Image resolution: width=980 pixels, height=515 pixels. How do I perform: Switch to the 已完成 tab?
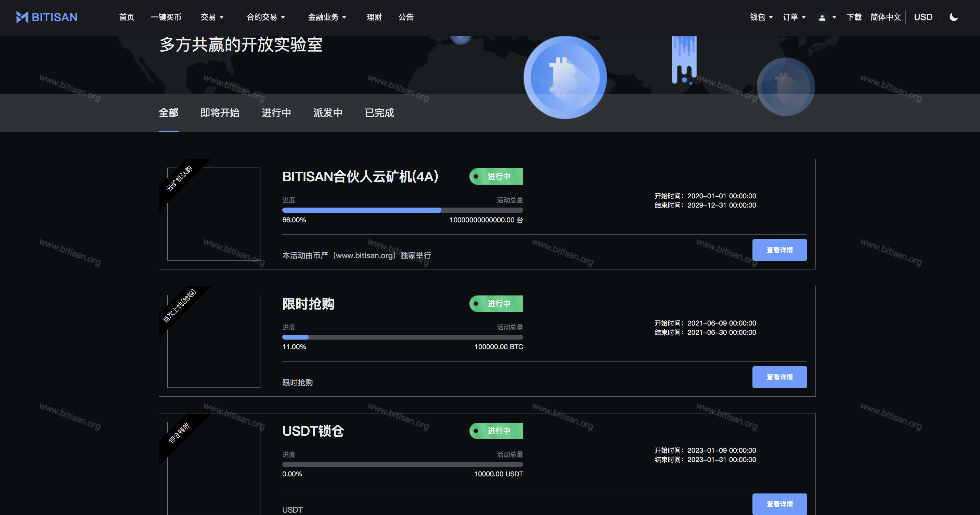pyautogui.click(x=379, y=113)
